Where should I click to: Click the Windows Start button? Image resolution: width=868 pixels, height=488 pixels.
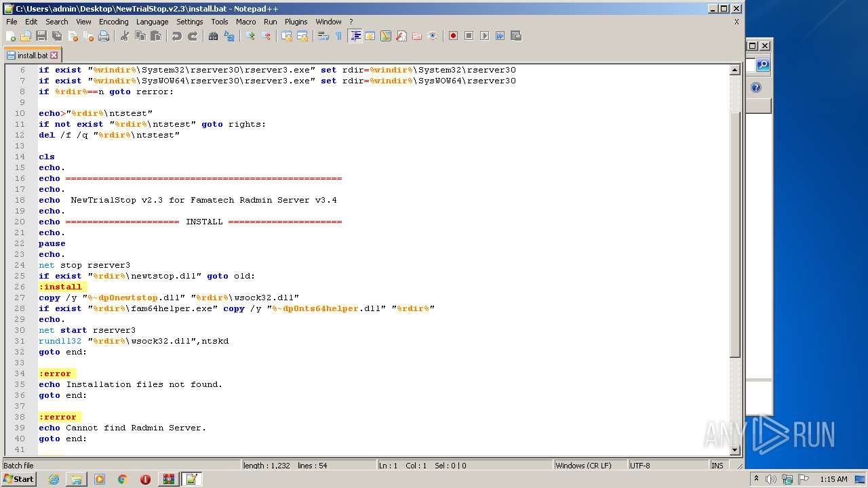(x=18, y=479)
